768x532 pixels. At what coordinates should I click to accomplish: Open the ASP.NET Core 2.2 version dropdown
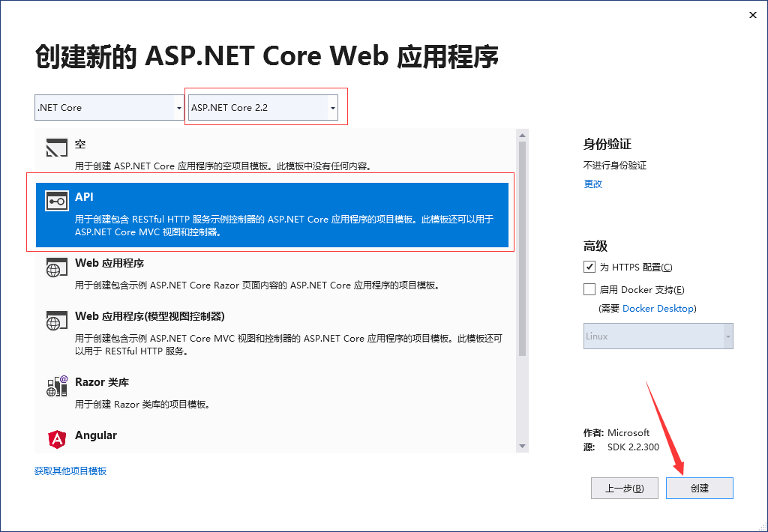point(263,108)
